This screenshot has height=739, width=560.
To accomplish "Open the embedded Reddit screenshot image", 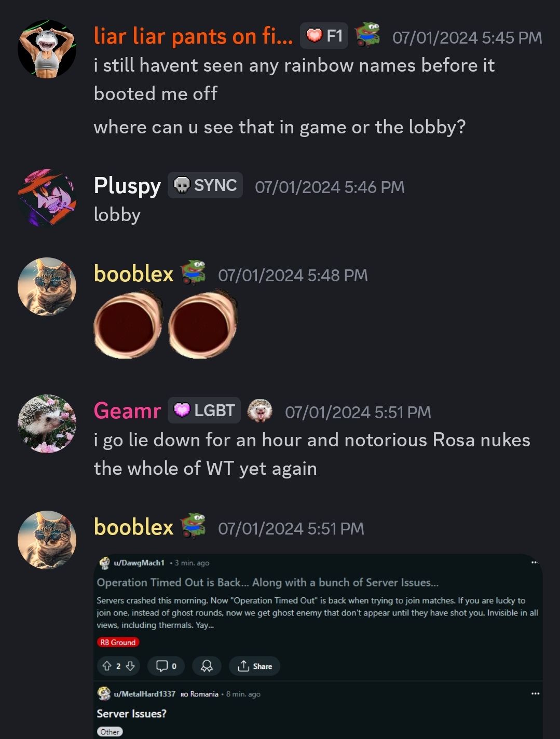I will tap(318, 646).
